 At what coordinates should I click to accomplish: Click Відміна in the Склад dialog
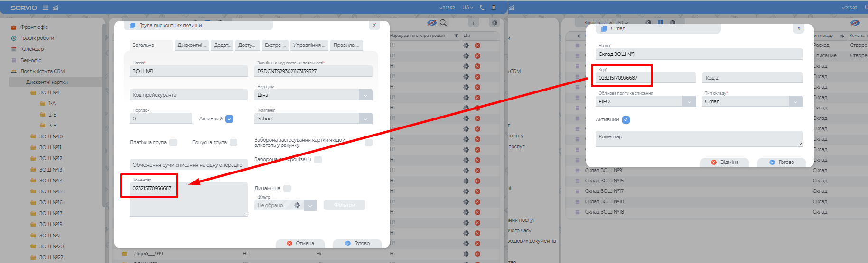pos(725,162)
